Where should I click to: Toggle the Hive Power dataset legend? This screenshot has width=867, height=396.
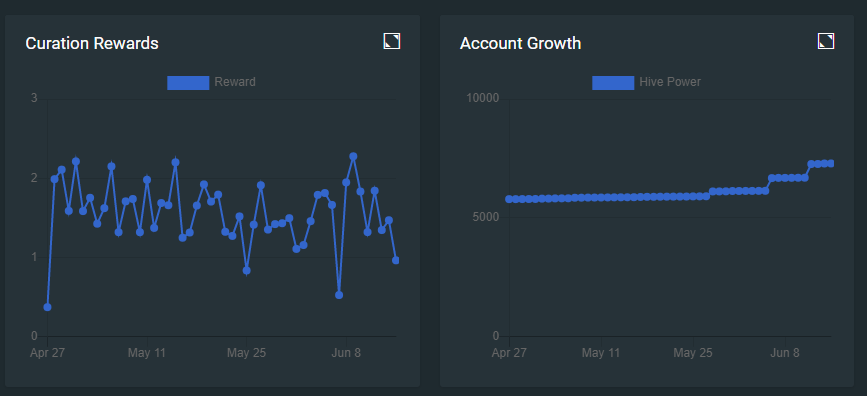pyautogui.click(x=646, y=82)
